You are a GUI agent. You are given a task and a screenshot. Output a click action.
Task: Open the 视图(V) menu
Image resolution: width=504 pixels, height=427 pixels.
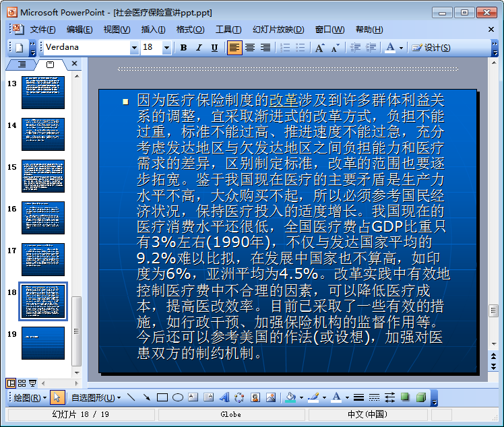tap(117, 30)
